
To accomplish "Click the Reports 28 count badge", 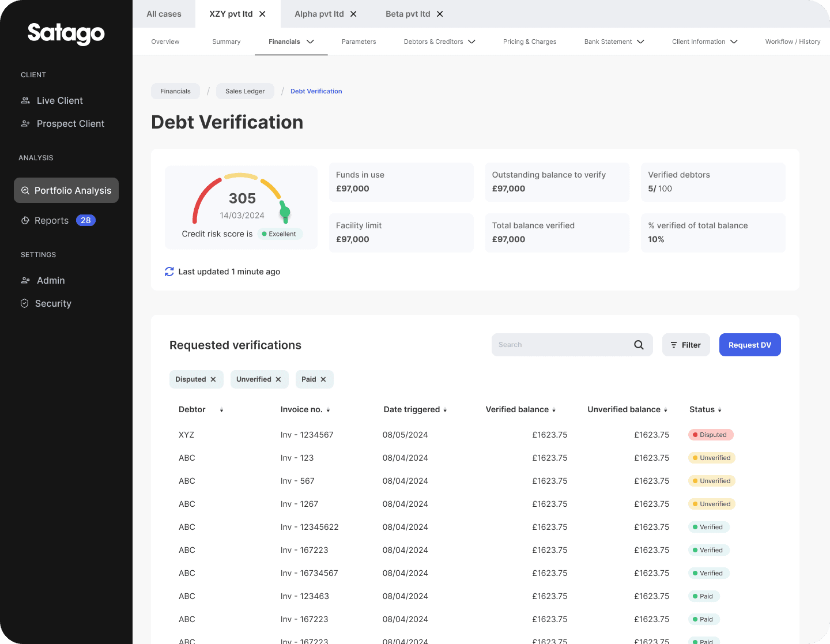I will [86, 220].
